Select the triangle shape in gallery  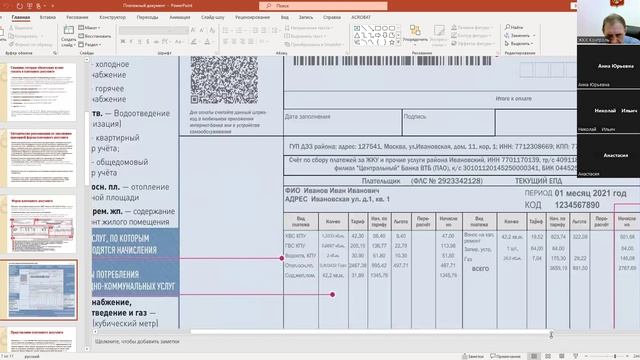click(357, 35)
